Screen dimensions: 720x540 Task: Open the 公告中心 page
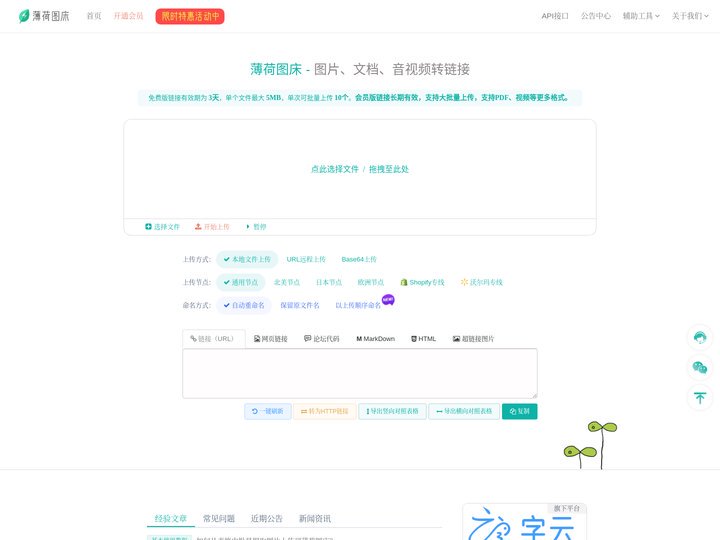coord(596,16)
